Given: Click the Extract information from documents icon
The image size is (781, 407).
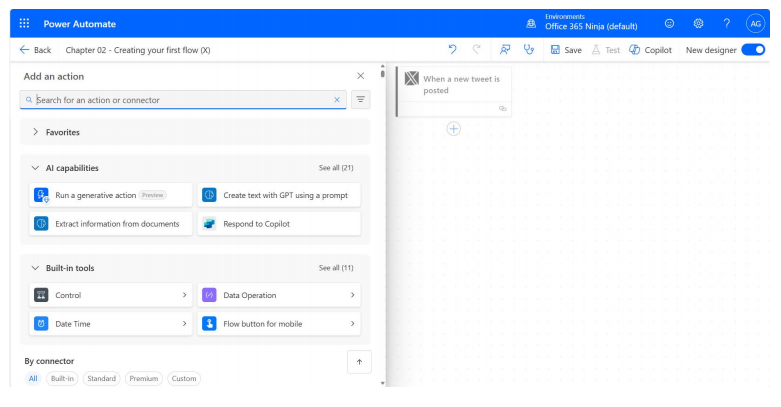Looking at the screenshot, I should (x=41, y=224).
